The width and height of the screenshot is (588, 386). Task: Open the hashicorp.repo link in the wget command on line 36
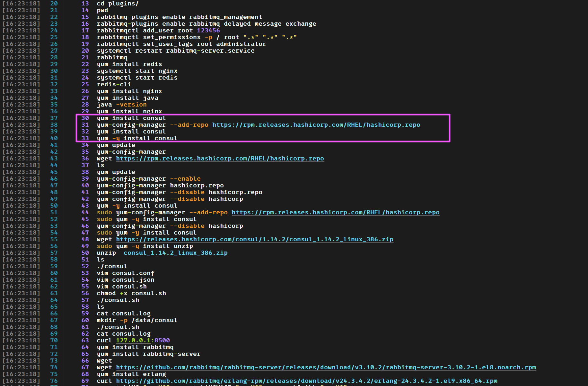tap(220, 159)
